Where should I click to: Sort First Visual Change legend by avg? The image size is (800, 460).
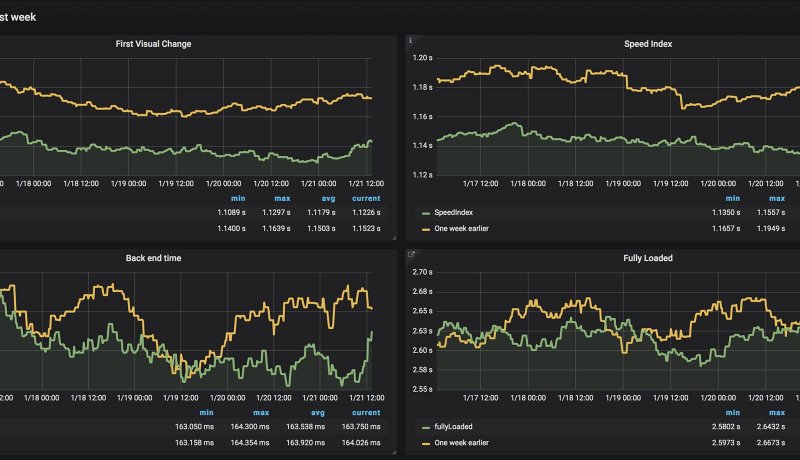pos(328,198)
